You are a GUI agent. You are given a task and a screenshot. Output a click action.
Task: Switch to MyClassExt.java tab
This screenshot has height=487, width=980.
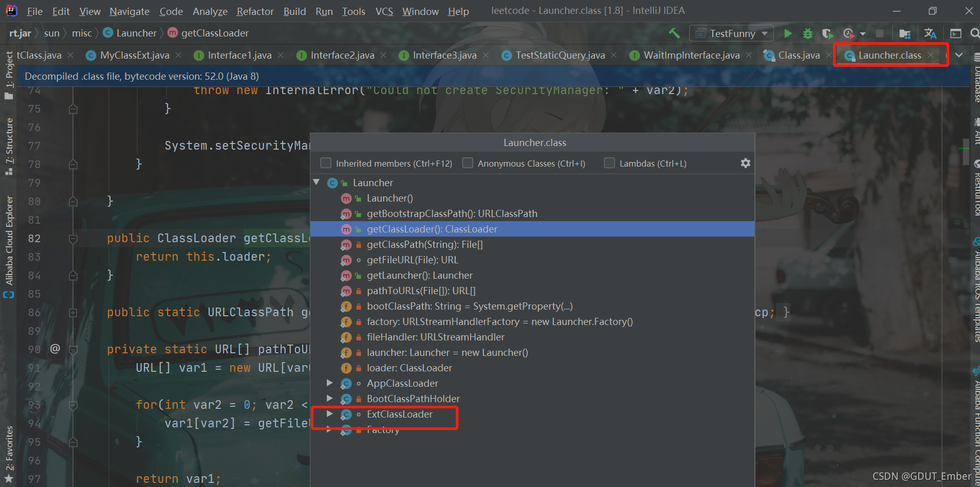tap(135, 56)
